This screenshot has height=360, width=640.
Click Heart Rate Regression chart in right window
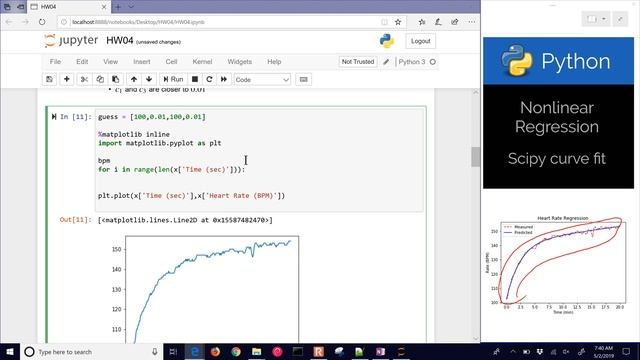[557, 265]
